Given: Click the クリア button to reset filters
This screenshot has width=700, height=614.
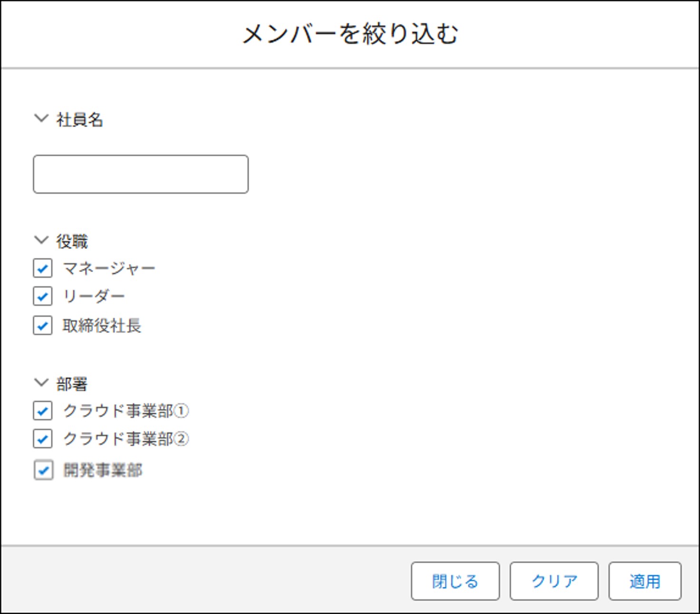Looking at the screenshot, I should coord(554,581).
